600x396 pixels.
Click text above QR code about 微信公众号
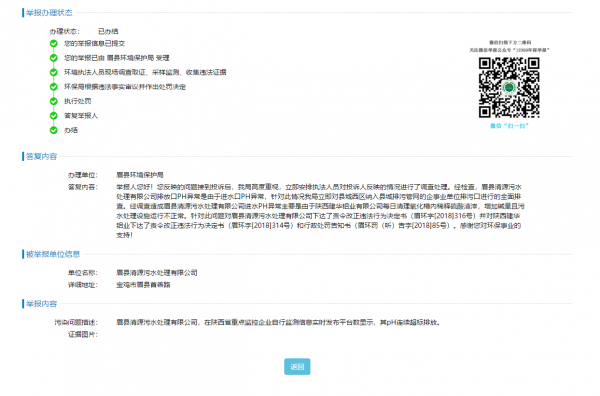[x=509, y=46]
